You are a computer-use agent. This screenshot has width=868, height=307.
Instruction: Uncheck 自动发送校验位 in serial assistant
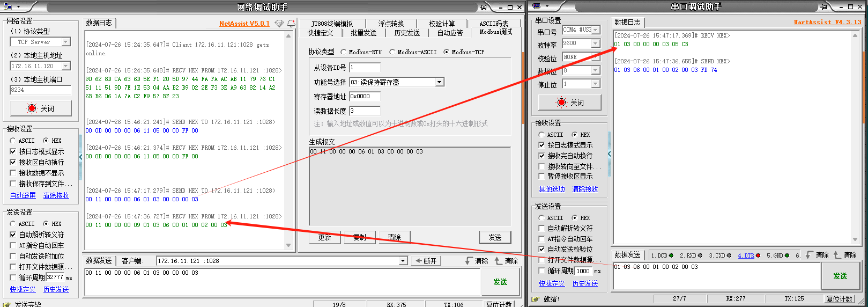click(x=541, y=249)
